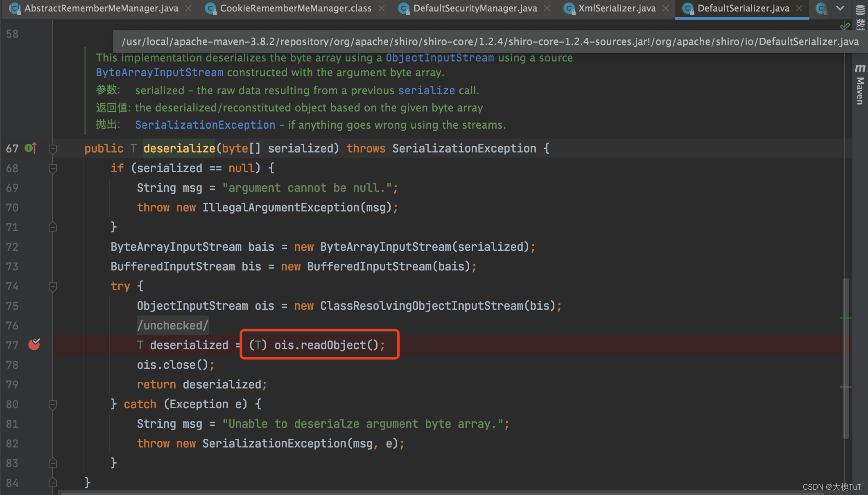Click DefaultSerializer.java file icon
The width and height of the screenshot is (868, 495).
(x=688, y=8)
